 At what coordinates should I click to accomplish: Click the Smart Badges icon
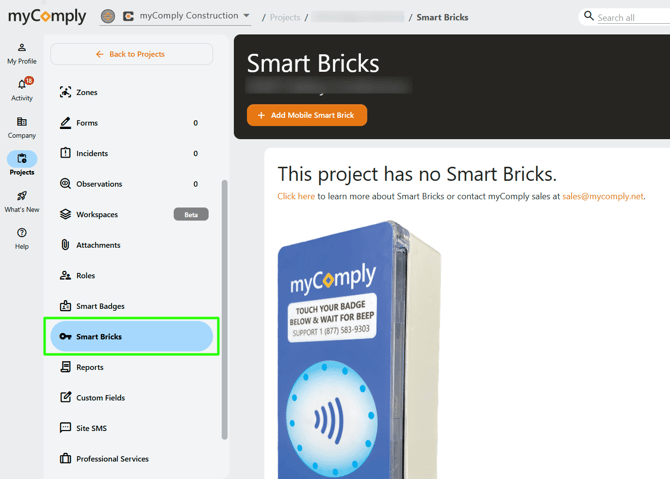point(65,306)
